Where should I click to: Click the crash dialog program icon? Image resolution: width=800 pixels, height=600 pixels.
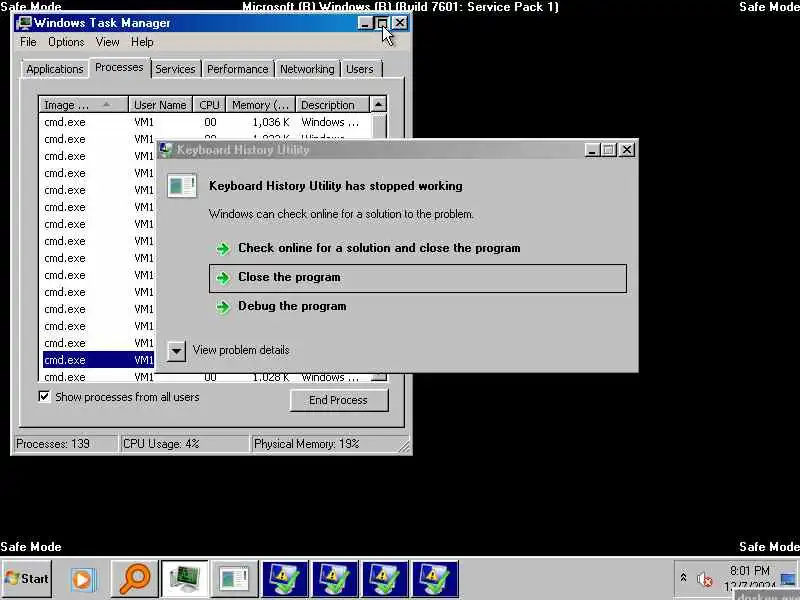coord(182,186)
